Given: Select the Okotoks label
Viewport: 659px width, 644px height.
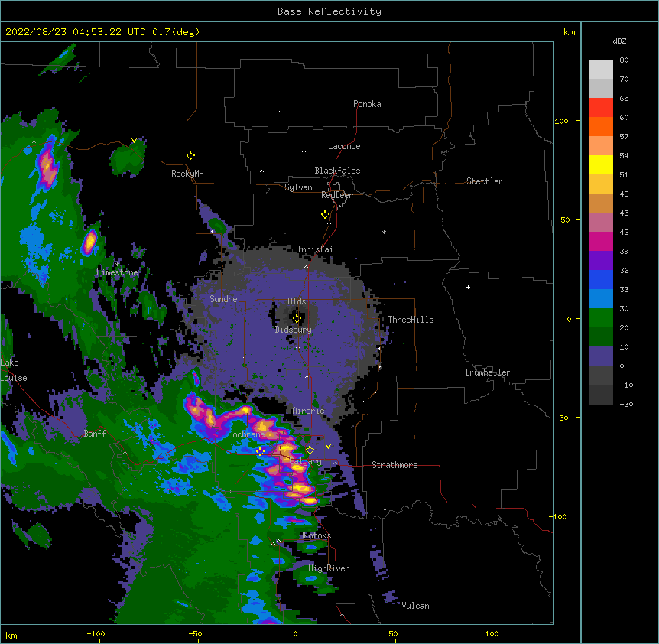Looking at the screenshot, I should [315, 535].
